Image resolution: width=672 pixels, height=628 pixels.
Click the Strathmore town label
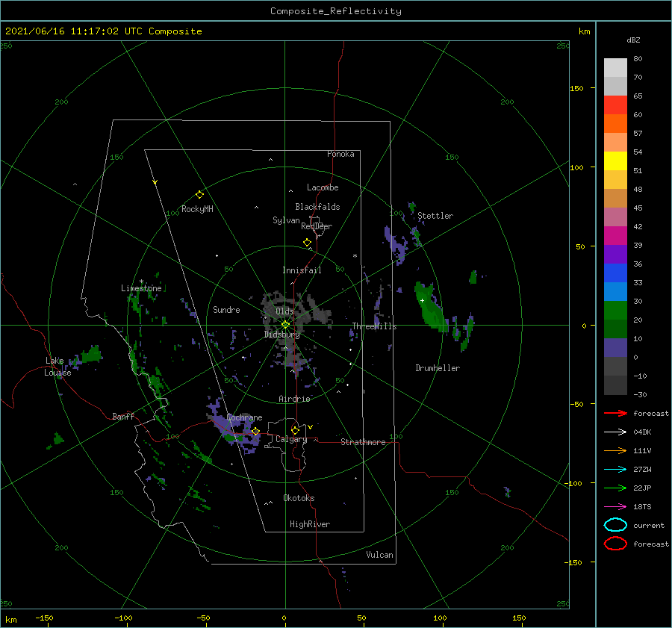coord(363,442)
